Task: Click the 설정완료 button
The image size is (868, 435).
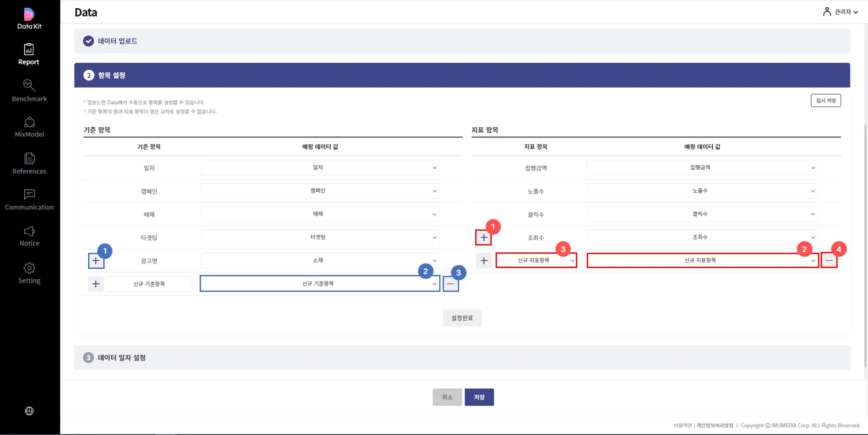Action: (x=462, y=318)
